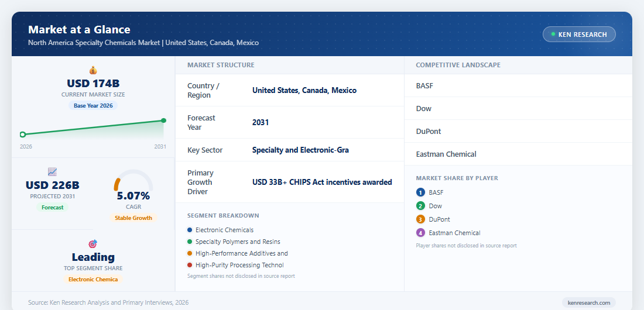Screen dimensions: 644x310
Task: Click the number 2 badge beside Dow
Action: point(420,206)
